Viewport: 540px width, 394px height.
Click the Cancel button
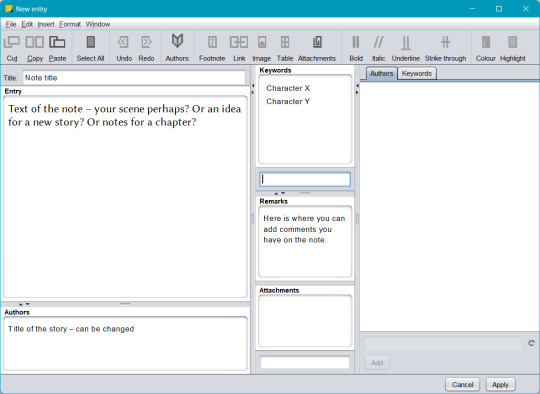pos(463,384)
